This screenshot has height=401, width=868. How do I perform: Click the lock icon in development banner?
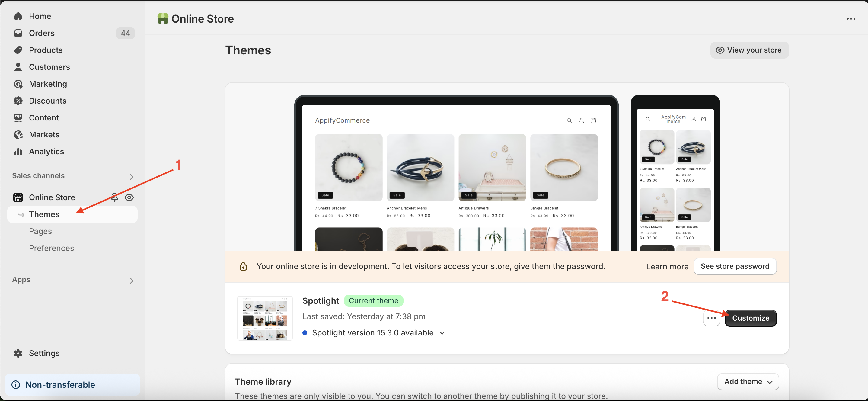[243, 266]
